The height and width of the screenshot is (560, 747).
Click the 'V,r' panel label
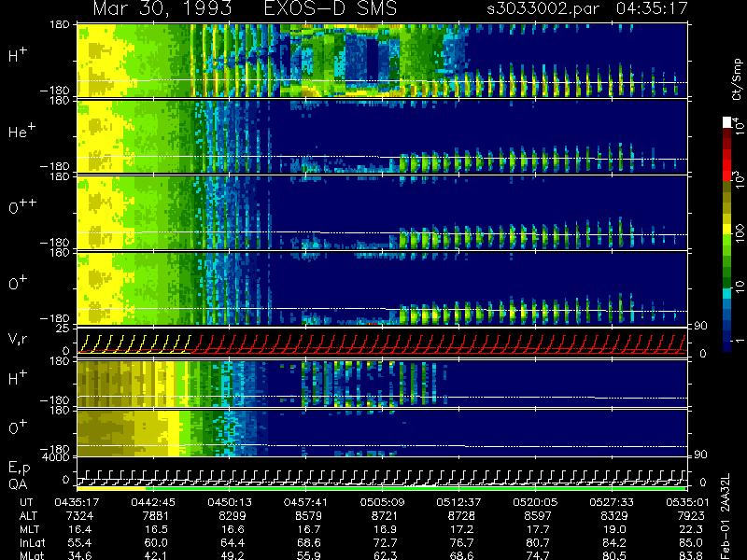click(18, 339)
